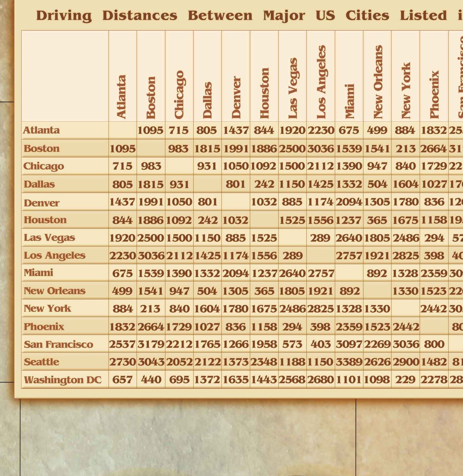
Task: Select 289 in the Los Angeles row
Action: tap(292, 255)
